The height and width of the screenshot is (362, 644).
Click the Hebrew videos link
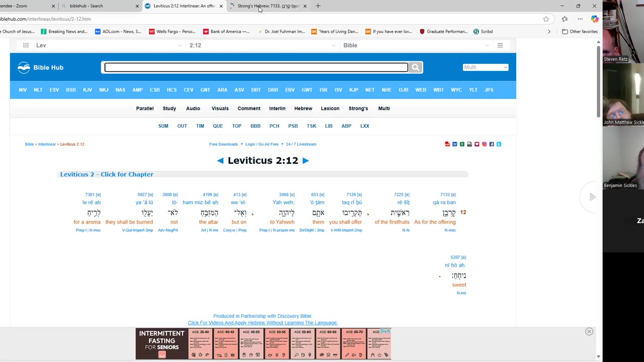(x=263, y=323)
